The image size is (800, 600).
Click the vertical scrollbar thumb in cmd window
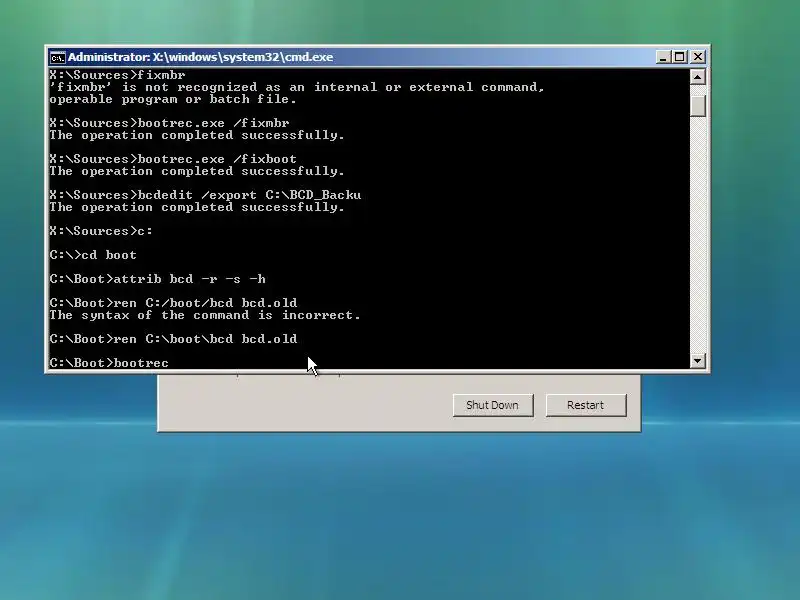(697, 106)
